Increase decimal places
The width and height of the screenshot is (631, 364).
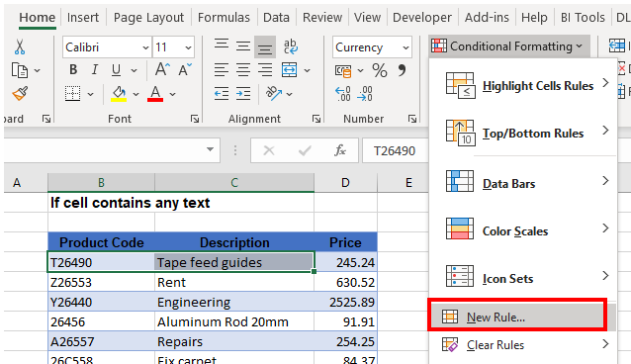click(342, 94)
